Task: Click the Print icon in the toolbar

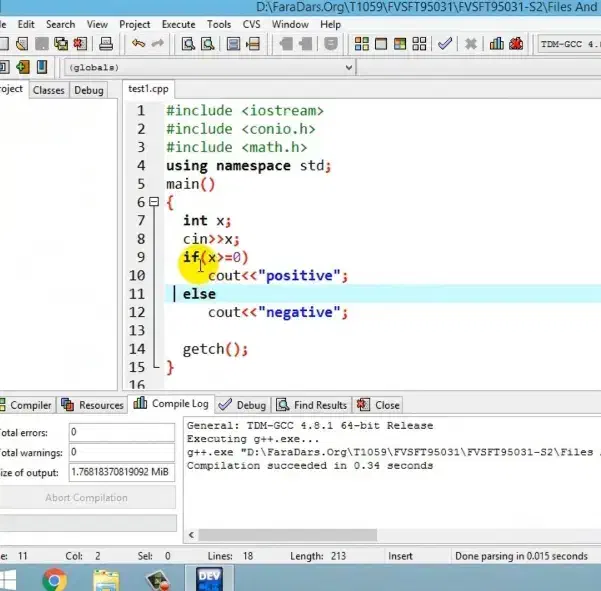Action: click(x=106, y=44)
